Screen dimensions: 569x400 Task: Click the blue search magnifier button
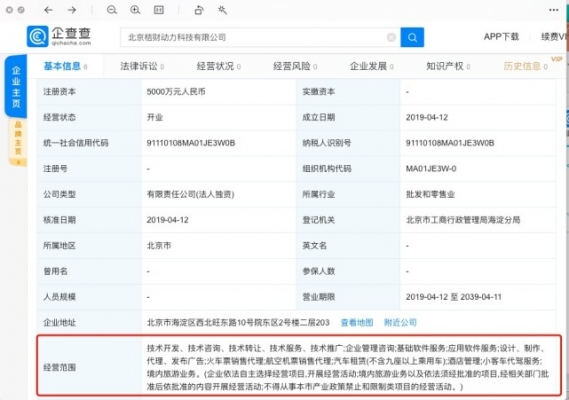coord(412,37)
